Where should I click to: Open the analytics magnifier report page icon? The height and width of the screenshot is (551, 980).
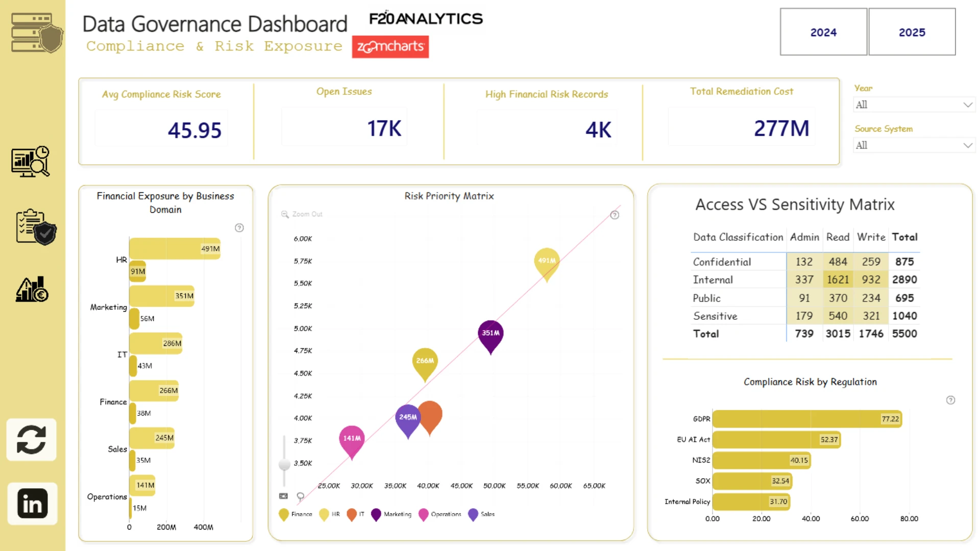pyautogui.click(x=31, y=161)
